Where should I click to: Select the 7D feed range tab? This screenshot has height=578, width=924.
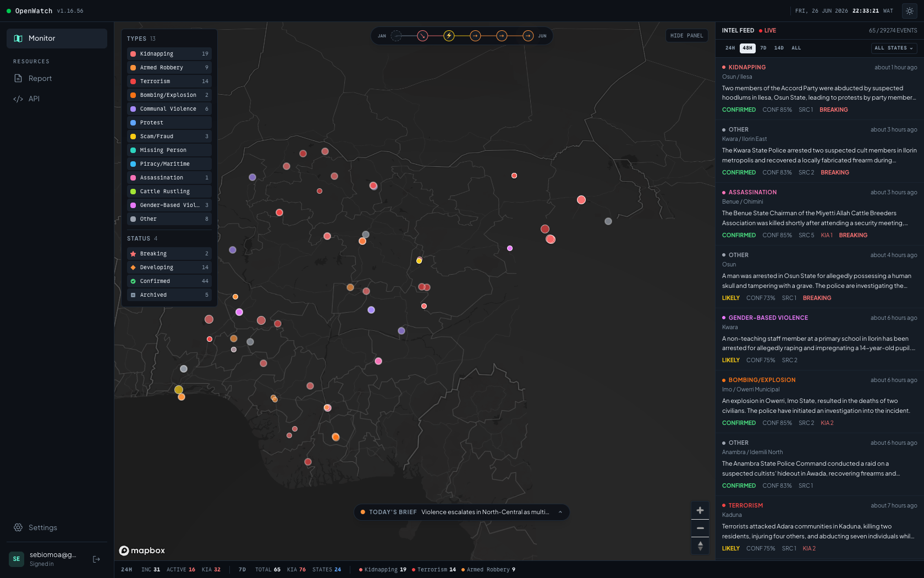click(x=763, y=48)
